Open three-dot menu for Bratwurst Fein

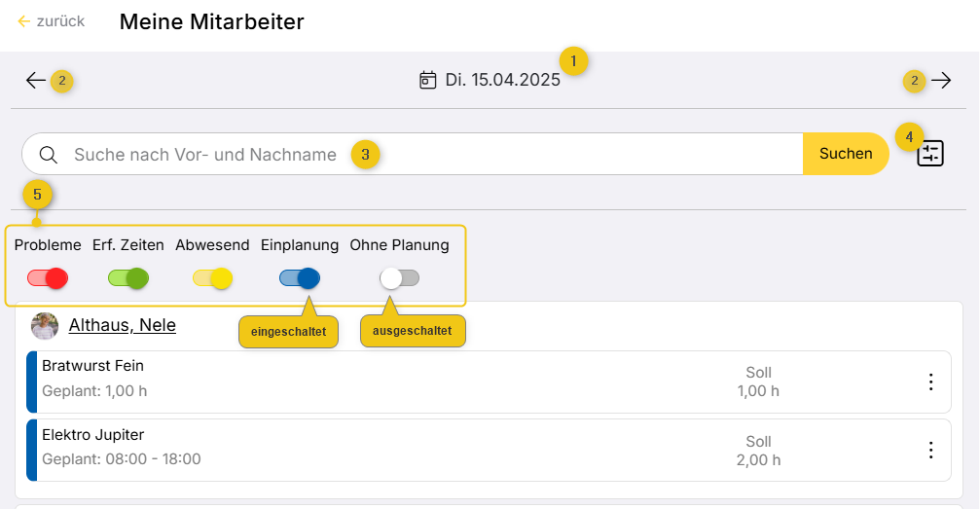coord(930,382)
